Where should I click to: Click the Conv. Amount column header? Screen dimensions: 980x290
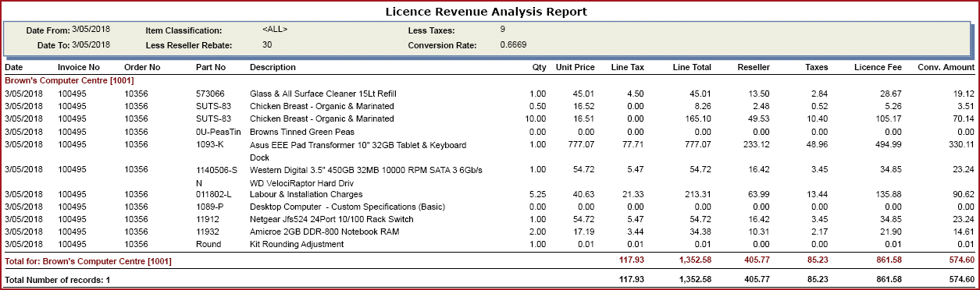pyautogui.click(x=946, y=67)
